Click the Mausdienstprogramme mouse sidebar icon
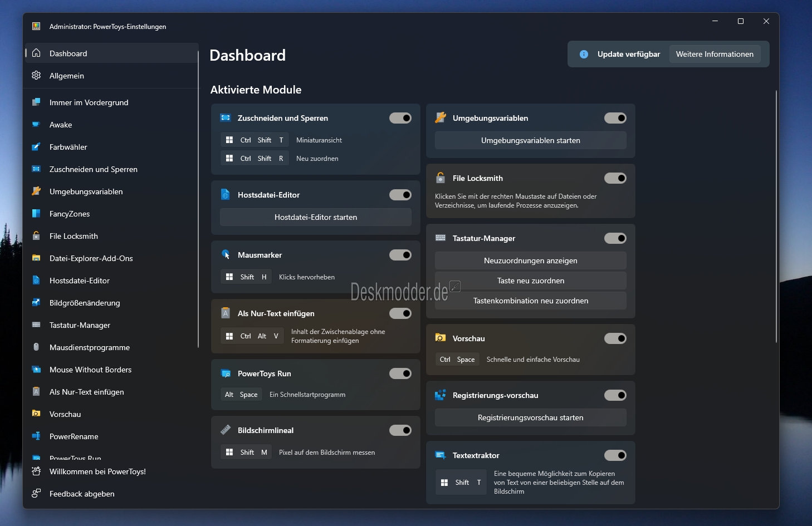Image resolution: width=812 pixels, height=526 pixels. (x=36, y=347)
